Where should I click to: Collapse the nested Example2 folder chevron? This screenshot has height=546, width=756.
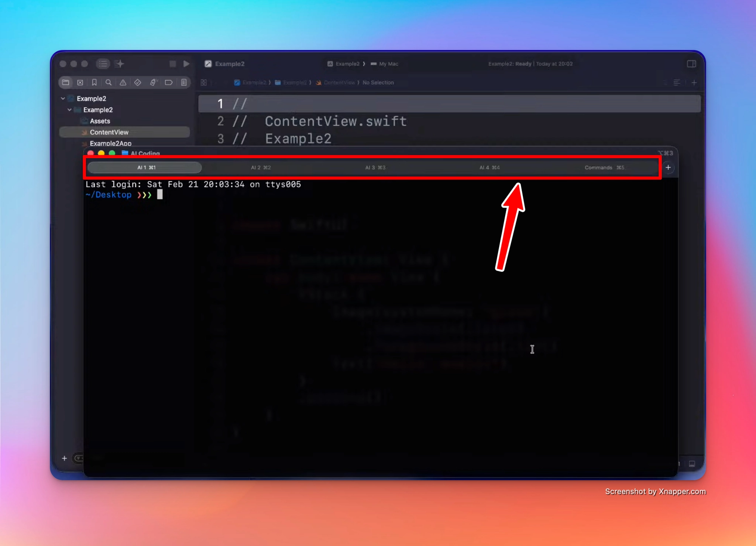point(69,110)
